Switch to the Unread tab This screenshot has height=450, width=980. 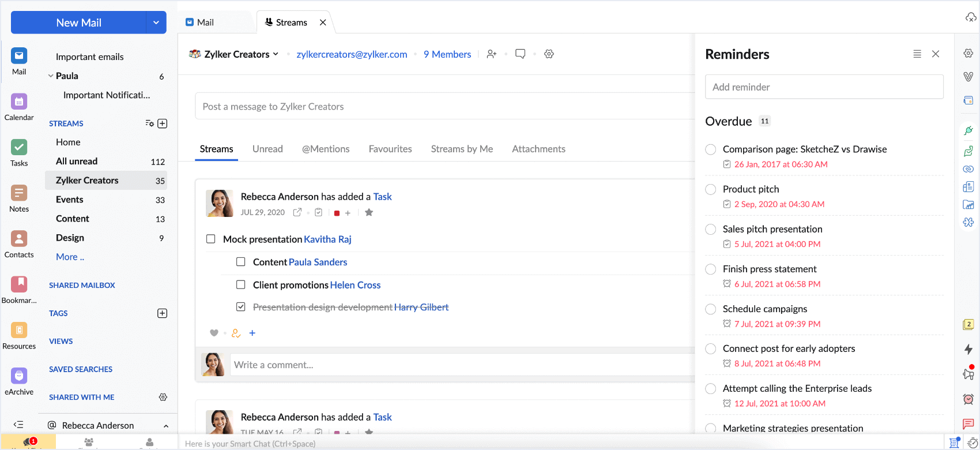pos(267,149)
